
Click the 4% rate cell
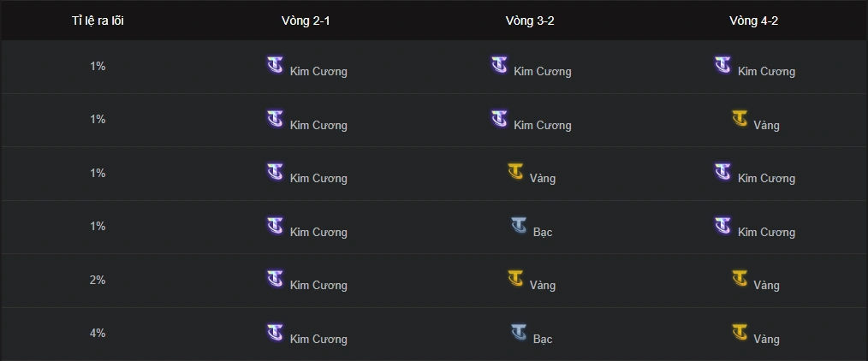[x=98, y=333]
